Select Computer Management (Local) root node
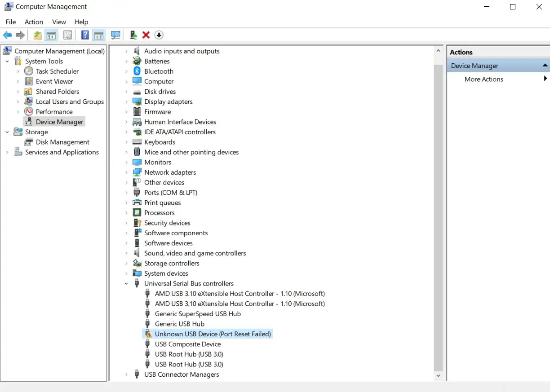This screenshot has height=392, width=550. (x=59, y=51)
